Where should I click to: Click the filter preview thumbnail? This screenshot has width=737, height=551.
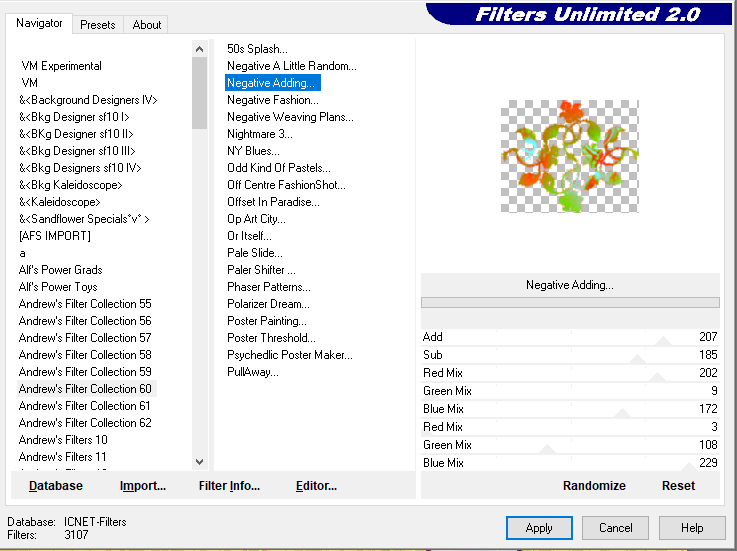[x=569, y=155]
